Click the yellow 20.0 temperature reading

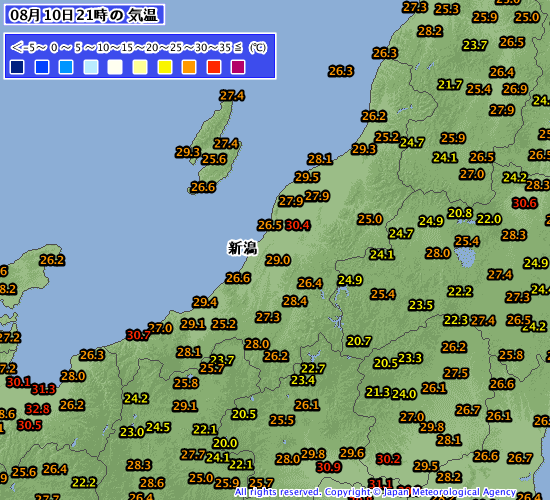coord(225,443)
